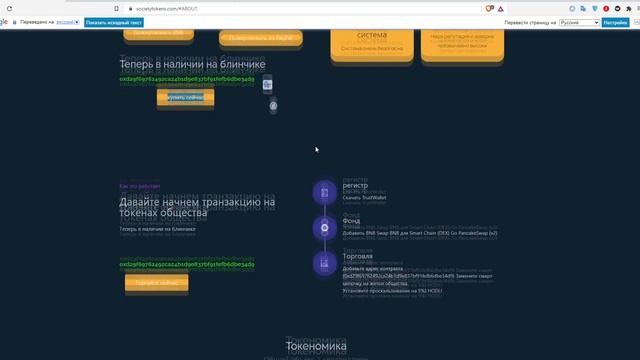Click the Торговля step title

point(358,256)
